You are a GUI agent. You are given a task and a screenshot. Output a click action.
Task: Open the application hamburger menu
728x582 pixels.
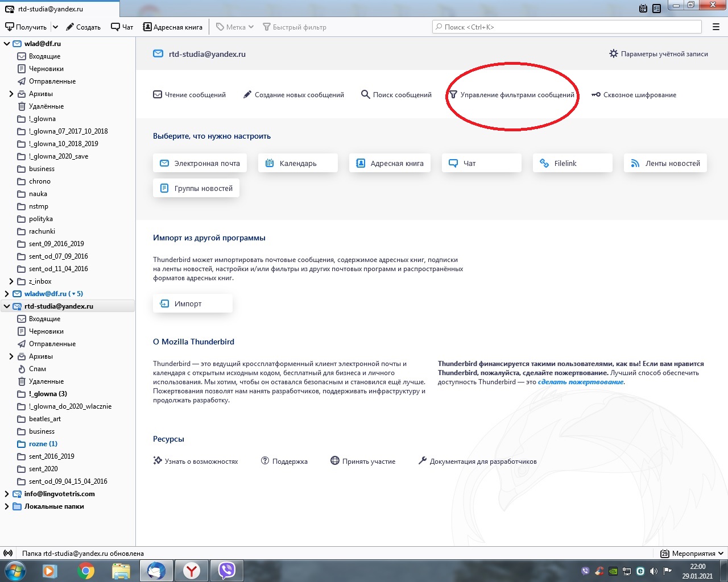coord(716,27)
